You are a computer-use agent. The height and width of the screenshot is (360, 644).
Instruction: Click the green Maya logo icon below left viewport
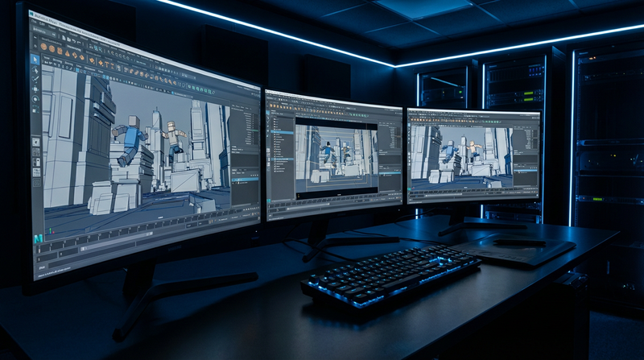[x=38, y=239]
